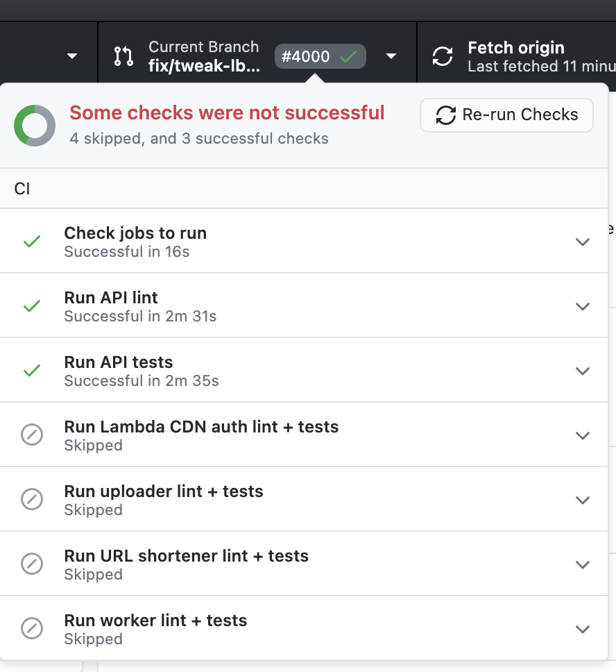
Task: Click Re-run Checks
Action: (506, 115)
